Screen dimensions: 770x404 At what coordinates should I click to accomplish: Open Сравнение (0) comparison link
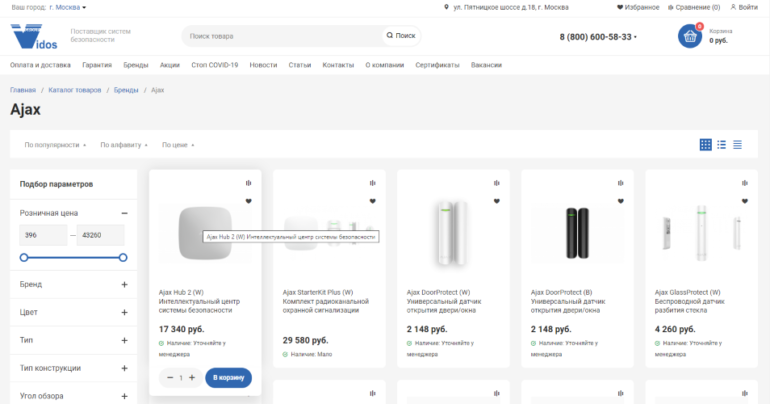pos(694,7)
